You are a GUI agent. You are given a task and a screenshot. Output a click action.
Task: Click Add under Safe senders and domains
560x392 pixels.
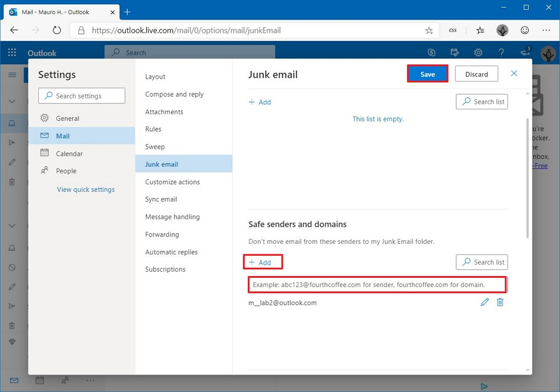260,262
